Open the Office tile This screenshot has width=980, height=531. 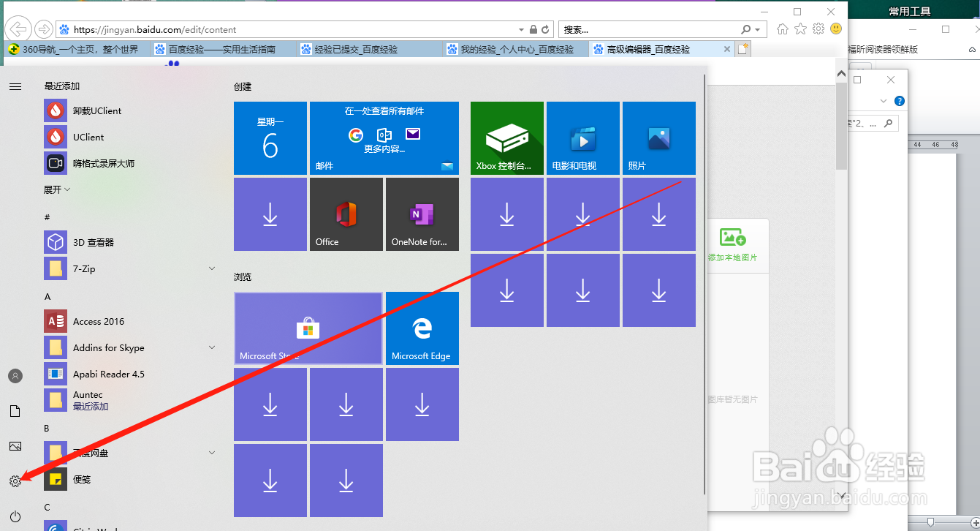coord(346,214)
